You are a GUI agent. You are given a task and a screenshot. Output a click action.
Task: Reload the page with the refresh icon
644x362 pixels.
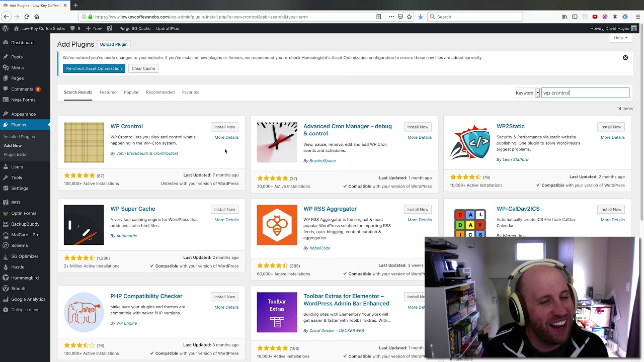(x=27, y=17)
